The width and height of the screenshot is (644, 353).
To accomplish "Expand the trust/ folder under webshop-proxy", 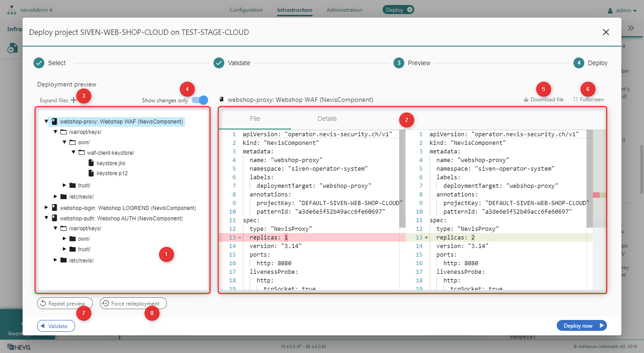I will click(x=65, y=185).
